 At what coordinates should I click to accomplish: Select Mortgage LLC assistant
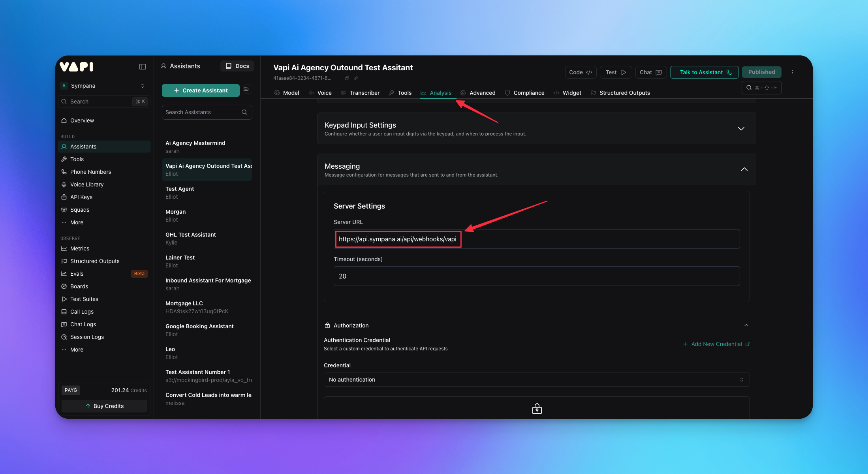coord(207,307)
